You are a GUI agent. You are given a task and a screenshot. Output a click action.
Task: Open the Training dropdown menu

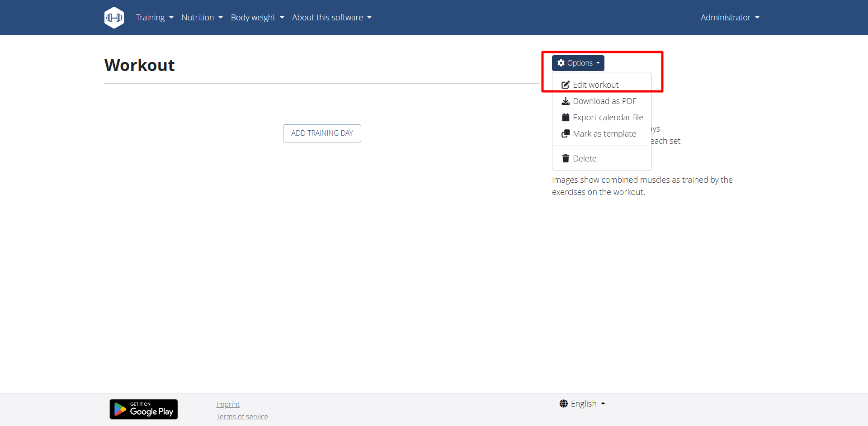[154, 18]
